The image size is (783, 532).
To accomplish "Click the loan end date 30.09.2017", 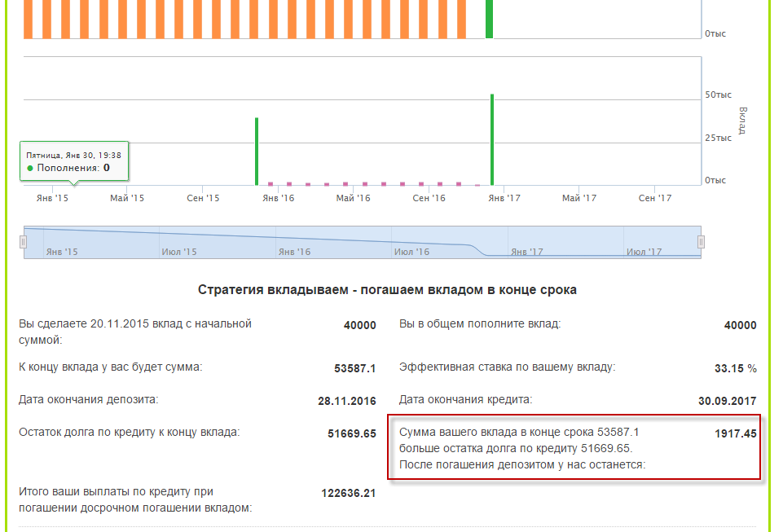I will pos(727,401).
